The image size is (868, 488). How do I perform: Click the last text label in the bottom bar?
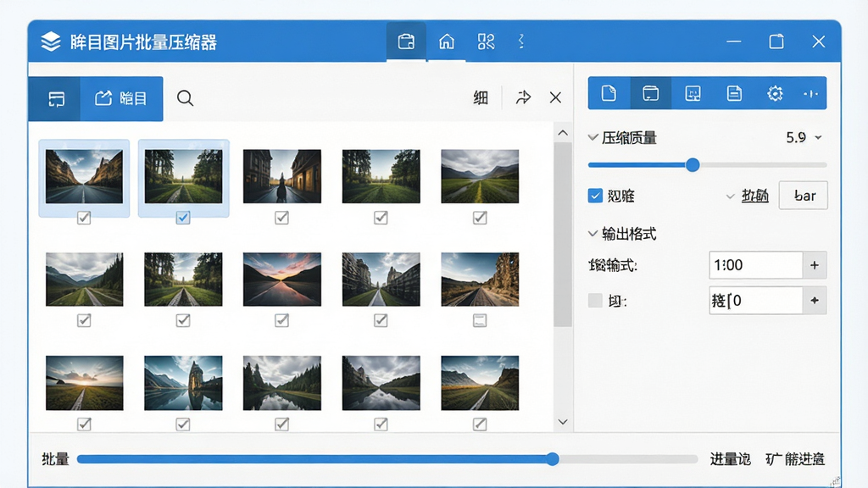point(795,458)
